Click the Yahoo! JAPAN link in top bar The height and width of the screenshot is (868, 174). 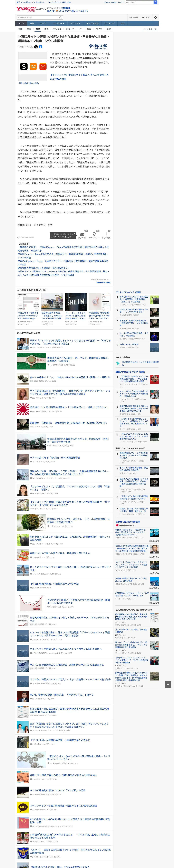pos(110,2)
